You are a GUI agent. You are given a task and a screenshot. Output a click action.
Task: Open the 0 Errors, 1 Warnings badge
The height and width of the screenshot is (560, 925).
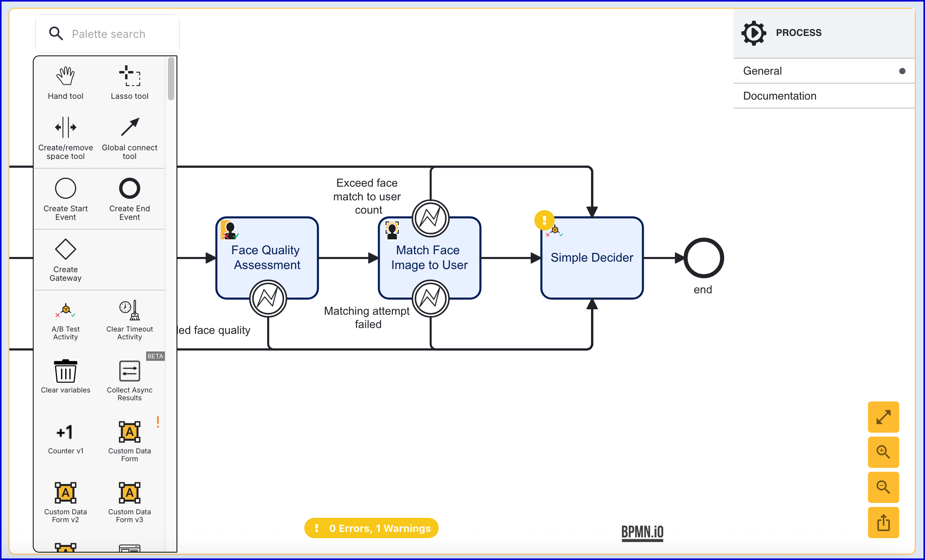[x=371, y=528]
